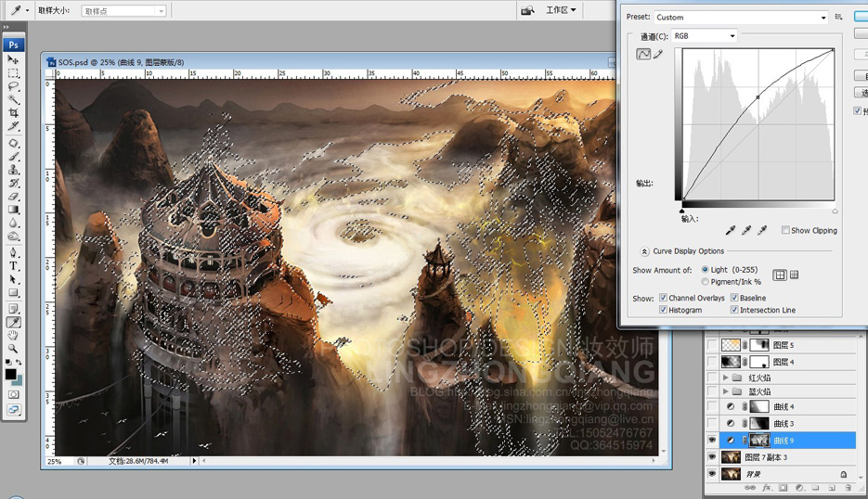Open the 工作区 workspace menu
868x499 pixels.
(561, 10)
